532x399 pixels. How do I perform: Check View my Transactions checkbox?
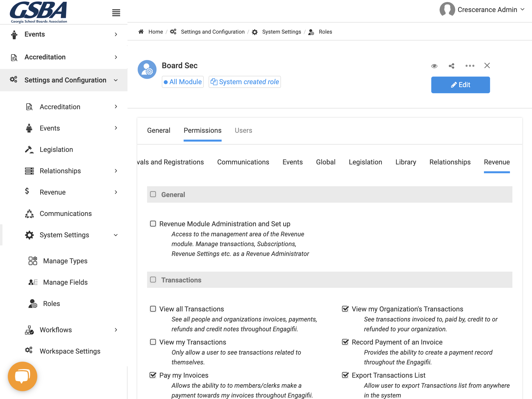click(153, 342)
